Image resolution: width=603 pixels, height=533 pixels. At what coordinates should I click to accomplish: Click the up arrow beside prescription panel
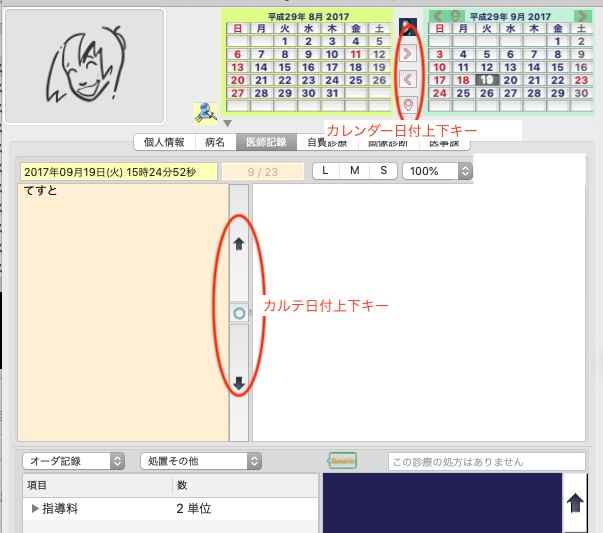coord(576,503)
